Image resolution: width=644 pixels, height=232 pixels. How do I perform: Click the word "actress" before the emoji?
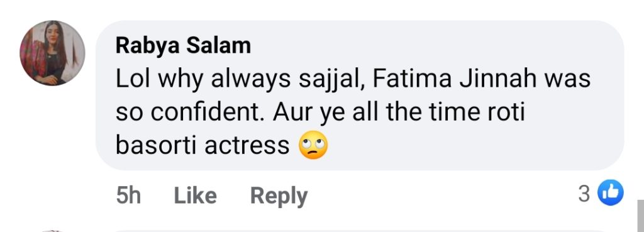point(247,145)
